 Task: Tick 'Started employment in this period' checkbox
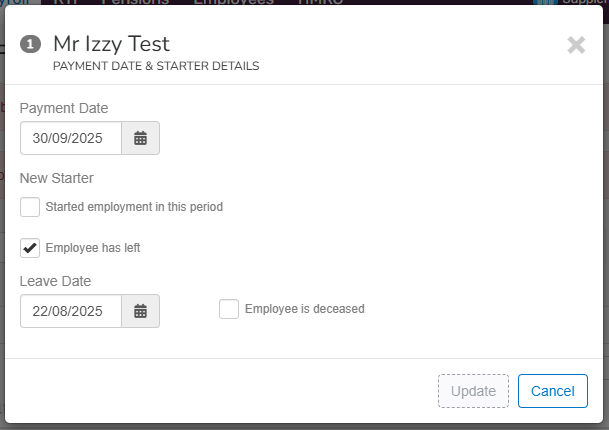(31, 207)
